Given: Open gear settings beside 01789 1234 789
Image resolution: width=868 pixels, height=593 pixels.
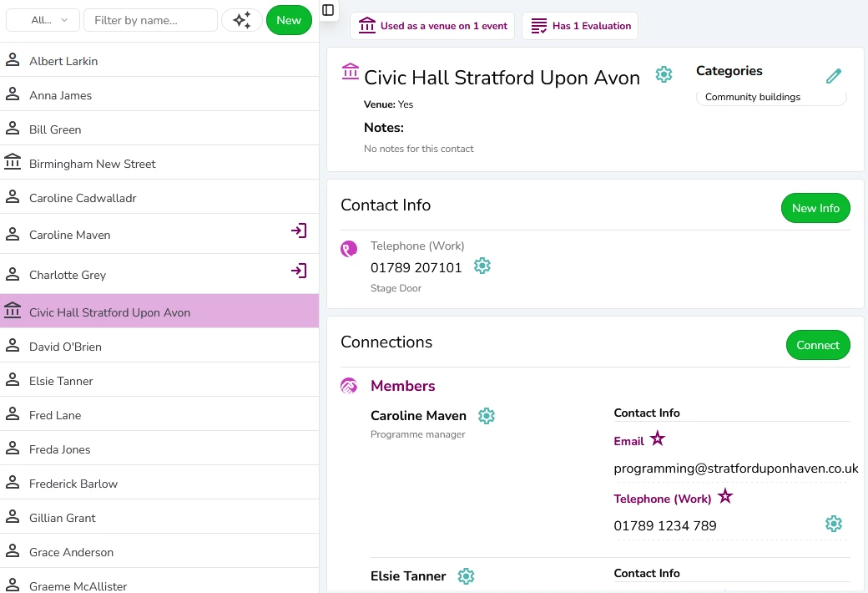Looking at the screenshot, I should click(x=834, y=524).
